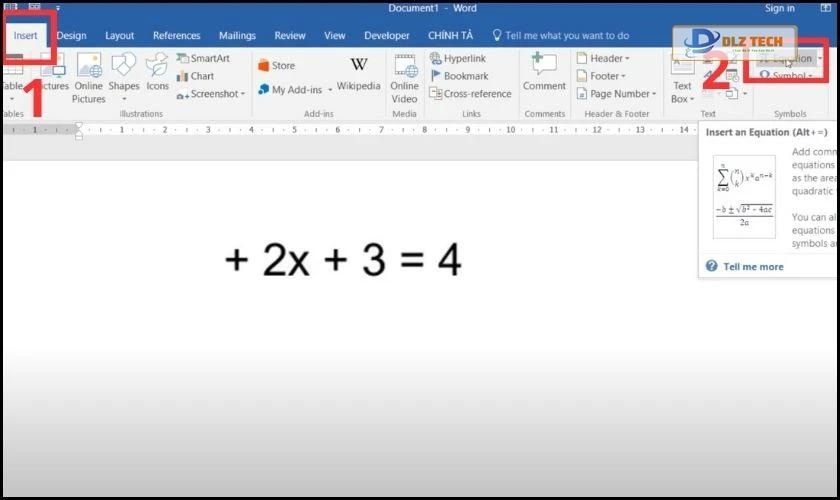Viewport: 840px width, 500px height.
Task: Expand the Screenshot dropdown
Action: (x=211, y=94)
